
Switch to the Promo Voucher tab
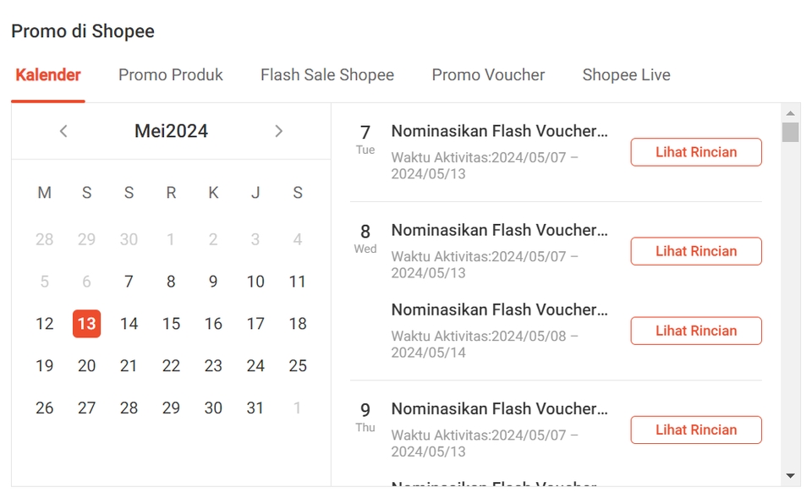pos(488,75)
